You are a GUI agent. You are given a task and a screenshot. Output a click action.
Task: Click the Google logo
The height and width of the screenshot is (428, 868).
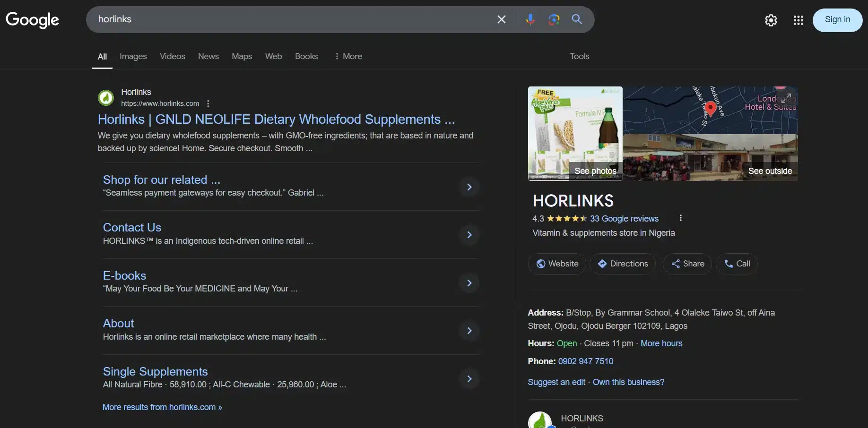[32, 19]
